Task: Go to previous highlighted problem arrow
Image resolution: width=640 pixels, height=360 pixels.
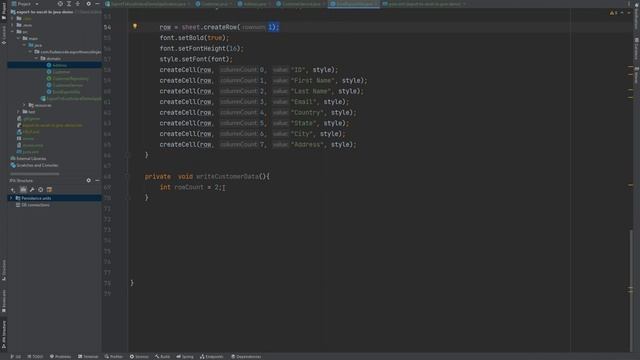Action: 622,13
